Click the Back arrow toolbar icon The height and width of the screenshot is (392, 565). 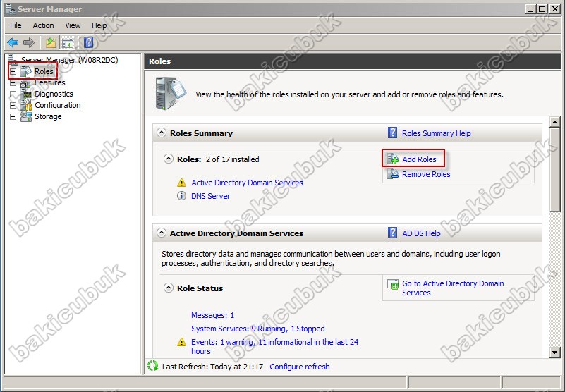pyautogui.click(x=13, y=42)
